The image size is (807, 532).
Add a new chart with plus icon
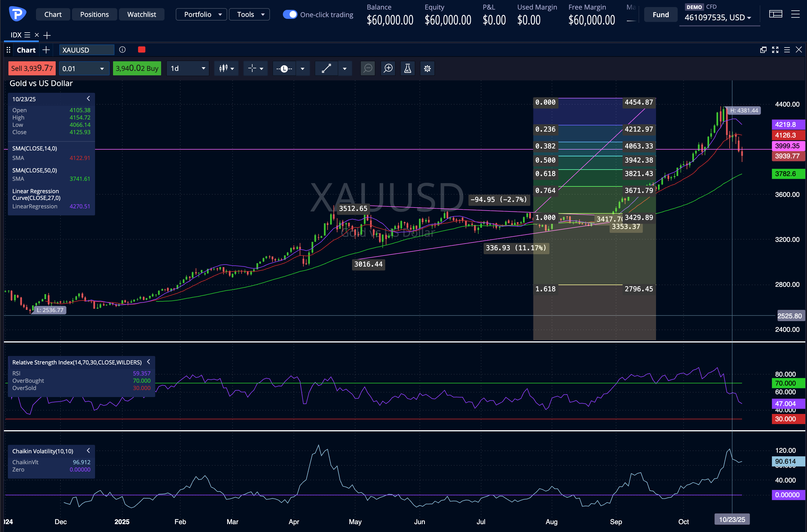46,50
